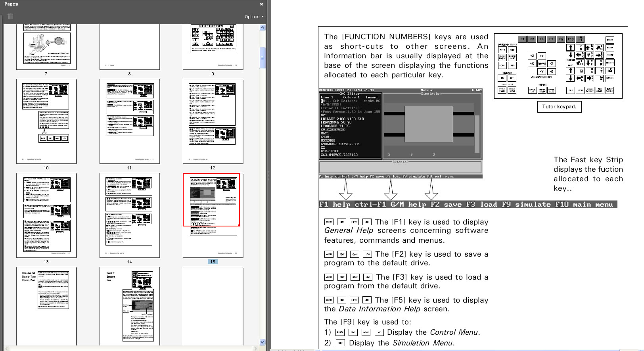This screenshot has height=351, width=644.
Task: Select the page 9 keypad thumbnail
Action: 213,47
